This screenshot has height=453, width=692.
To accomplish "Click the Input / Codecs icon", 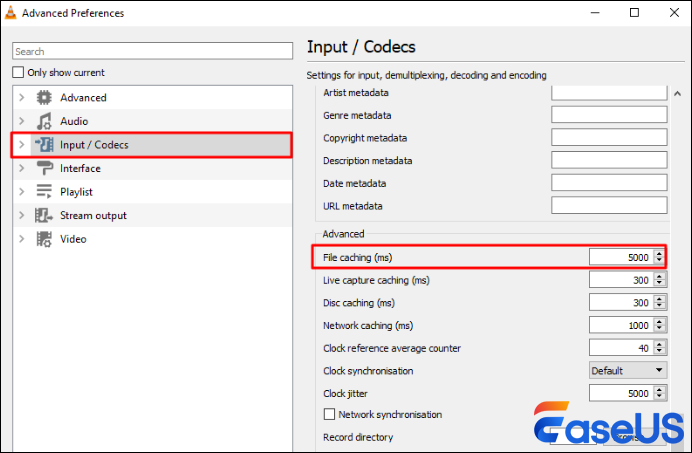I will click(44, 145).
